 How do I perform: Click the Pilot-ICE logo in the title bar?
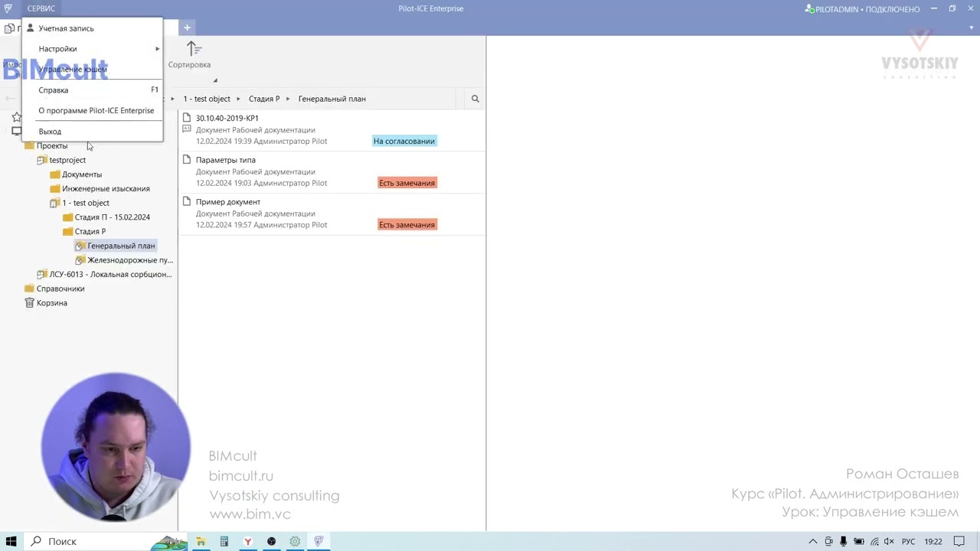click(8, 8)
